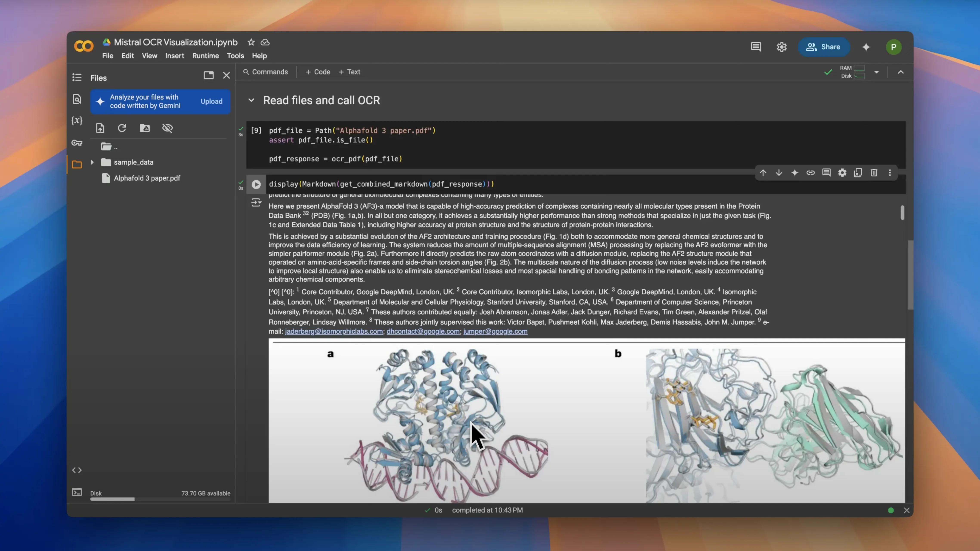Open the secrets key sidebar
Viewport: 980px width, 551px height.
77,143
